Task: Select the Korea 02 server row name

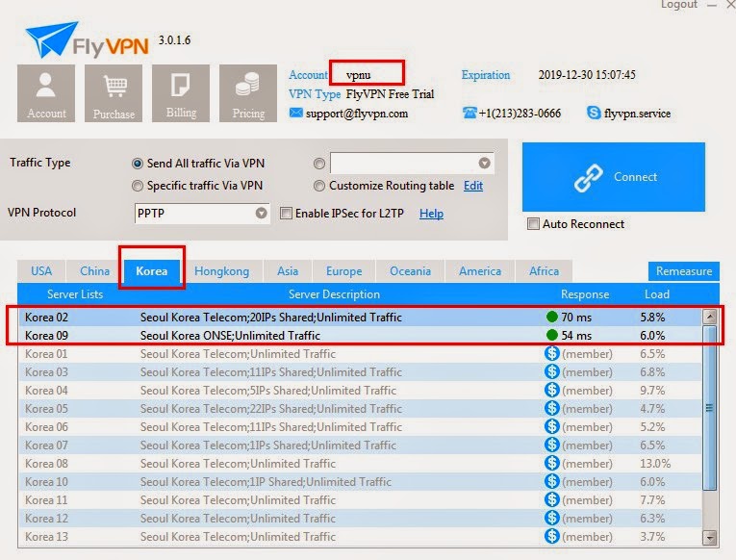Action: (46, 318)
